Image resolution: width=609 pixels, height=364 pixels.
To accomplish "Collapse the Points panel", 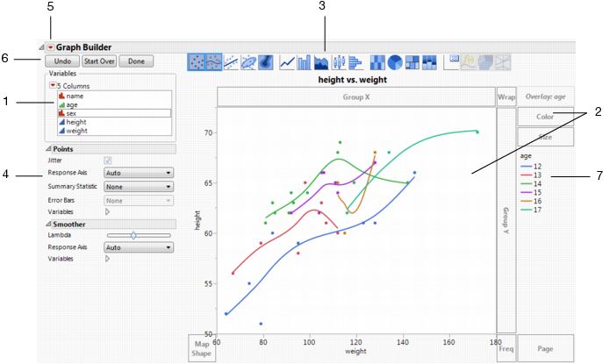I will point(48,149).
